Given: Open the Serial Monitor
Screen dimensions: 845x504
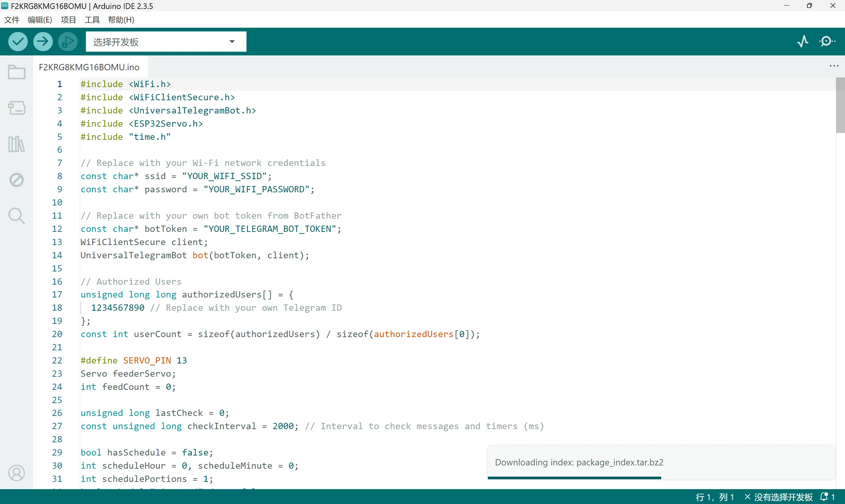Looking at the screenshot, I should tap(827, 42).
